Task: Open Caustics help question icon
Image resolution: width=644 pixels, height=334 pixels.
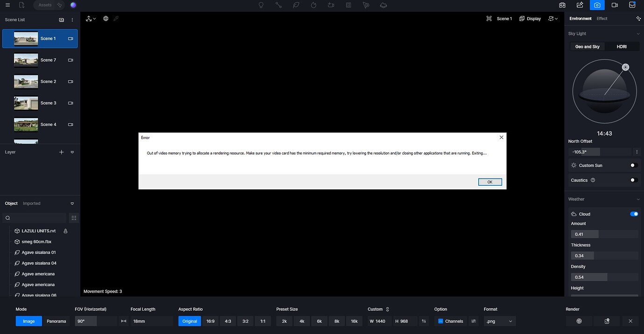Action: click(x=593, y=180)
